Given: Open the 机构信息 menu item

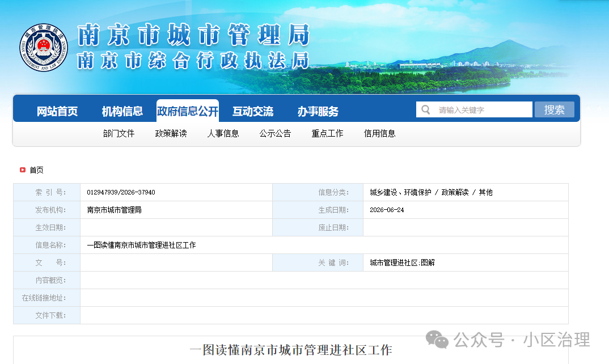Looking at the screenshot, I should (x=122, y=112).
